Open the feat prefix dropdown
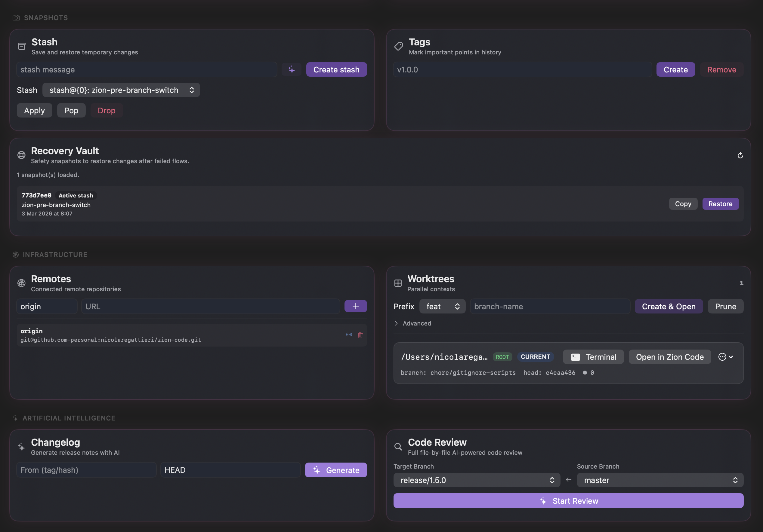Viewport: 763px width, 532px height. pyautogui.click(x=442, y=307)
